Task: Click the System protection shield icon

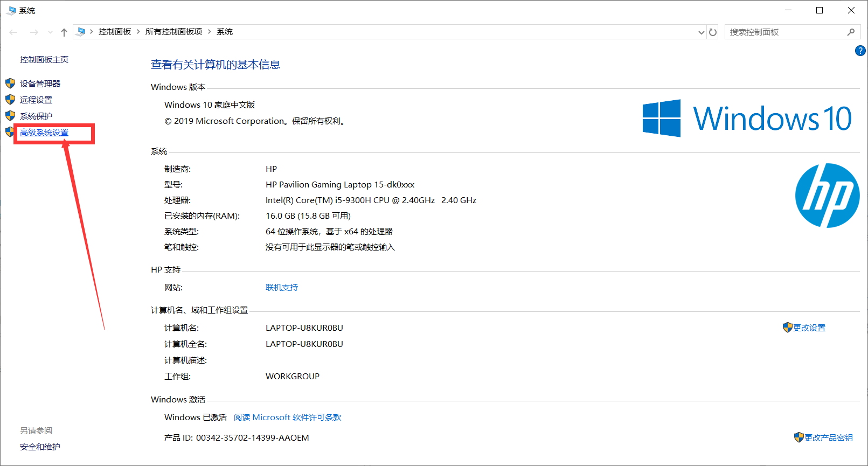Action: pyautogui.click(x=10, y=116)
